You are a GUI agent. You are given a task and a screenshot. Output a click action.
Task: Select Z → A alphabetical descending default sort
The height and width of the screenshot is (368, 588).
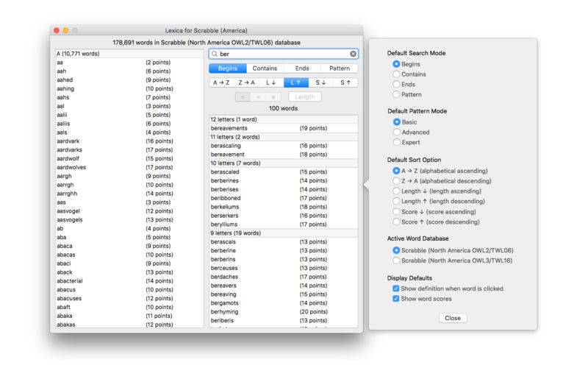tap(396, 181)
